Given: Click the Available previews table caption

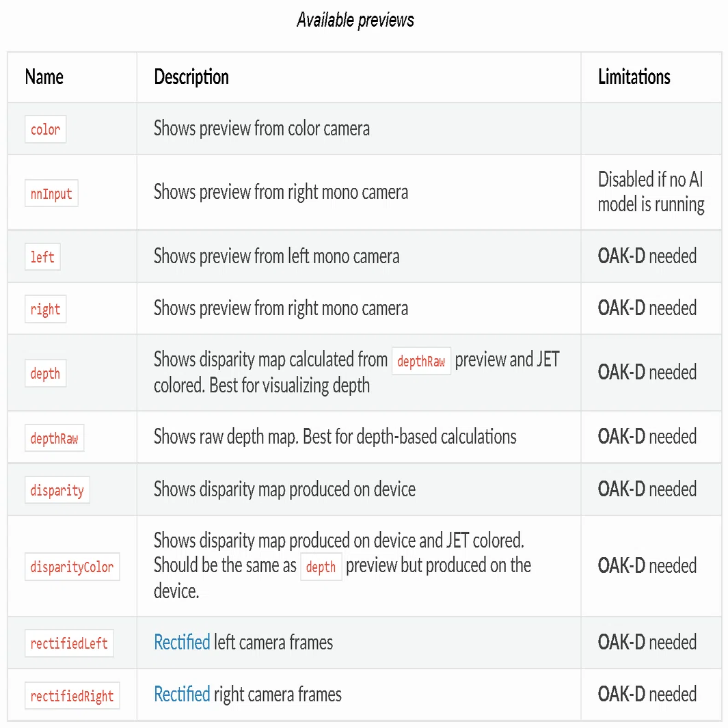Looking at the screenshot, I should [355, 20].
